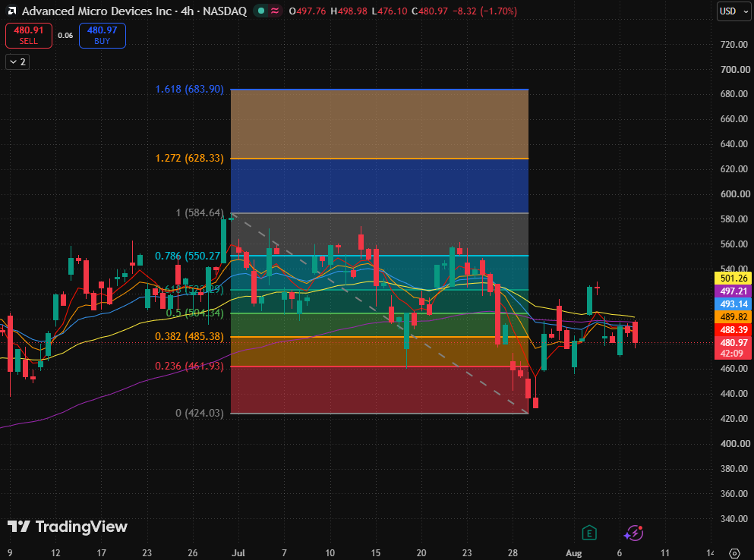
Task: Click 340.00 on the price axis
Action: (x=734, y=519)
